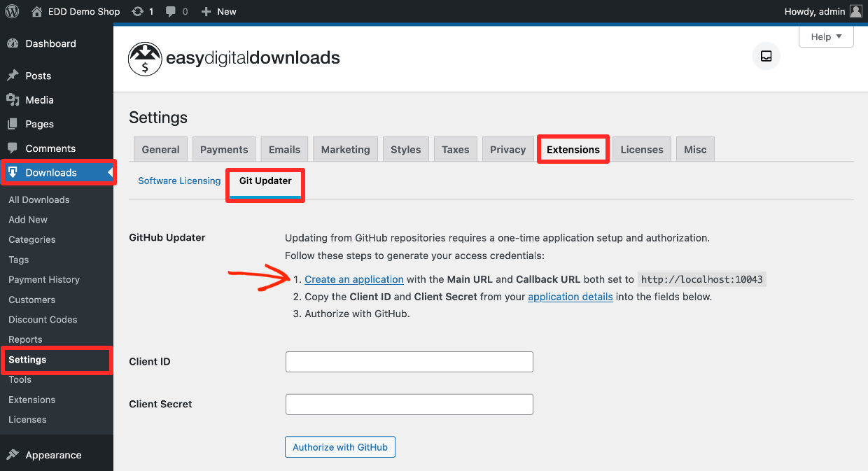Viewport: 868px width, 471px height.
Task: Click the Comments icon in the sidebar
Action: [x=13, y=148]
